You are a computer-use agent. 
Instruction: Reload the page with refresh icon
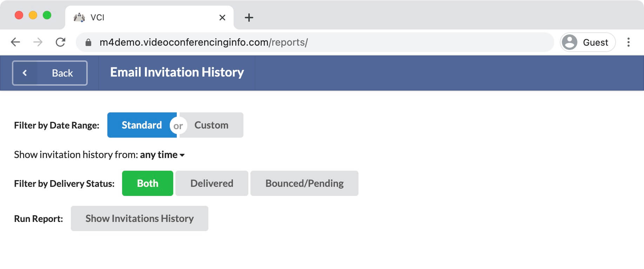60,42
